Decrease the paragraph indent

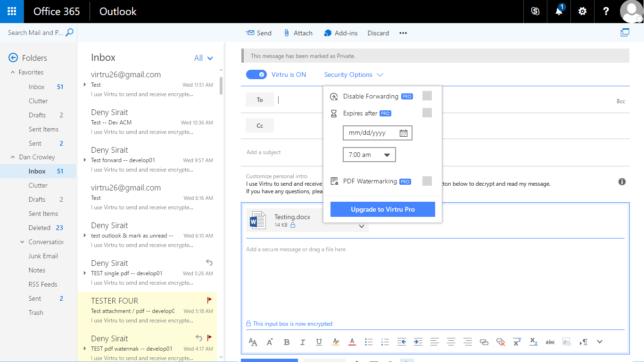click(x=402, y=342)
